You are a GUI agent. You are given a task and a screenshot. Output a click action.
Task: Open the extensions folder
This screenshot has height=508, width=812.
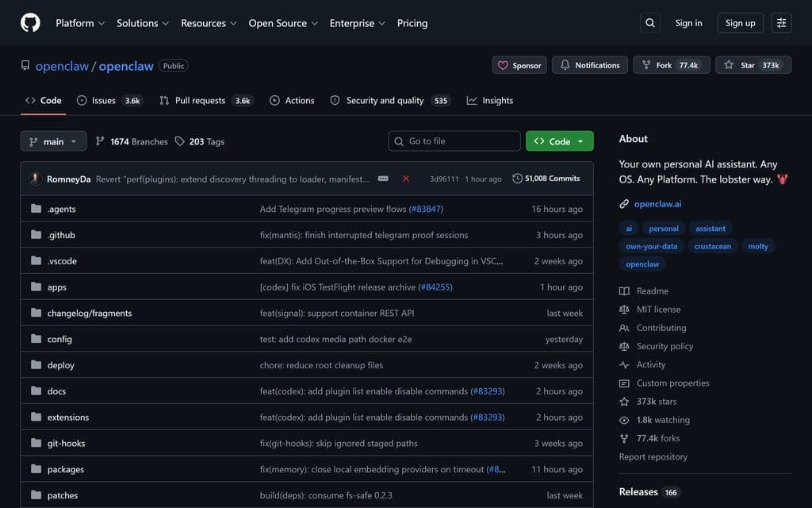pos(68,418)
